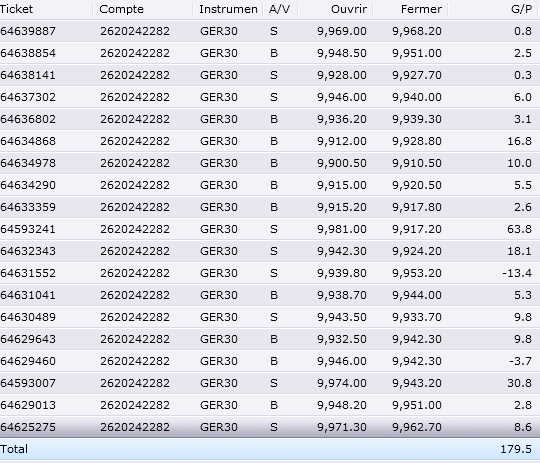Click open price 9,938.70
540x463 pixels.
342,295
